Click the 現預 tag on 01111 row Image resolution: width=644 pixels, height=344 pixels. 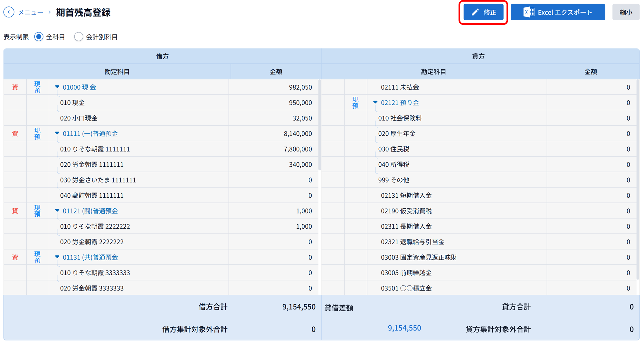[37, 133]
